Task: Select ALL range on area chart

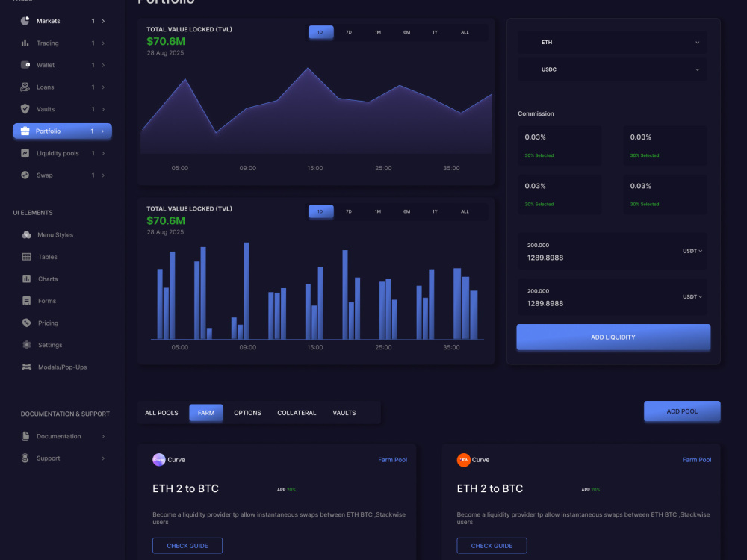Action: coord(465,32)
